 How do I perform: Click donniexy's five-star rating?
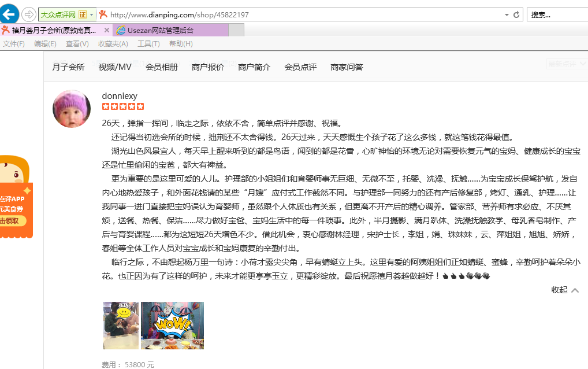coord(122,106)
